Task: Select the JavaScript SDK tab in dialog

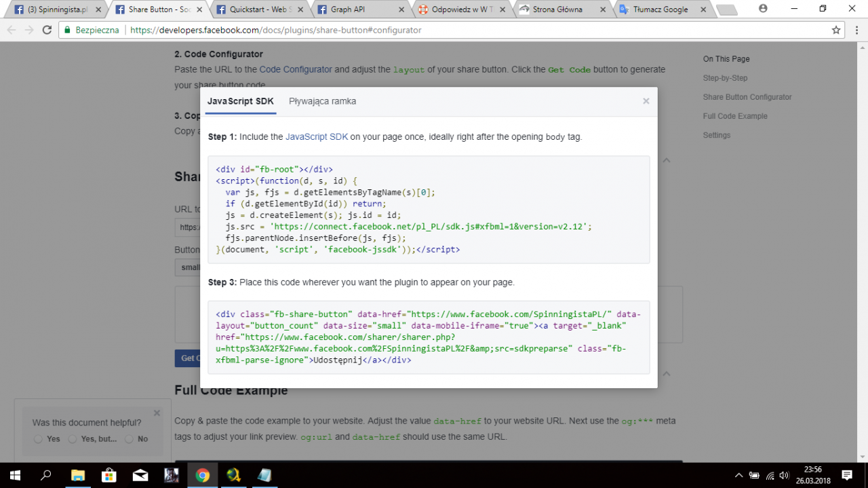Action: (241, 101)
